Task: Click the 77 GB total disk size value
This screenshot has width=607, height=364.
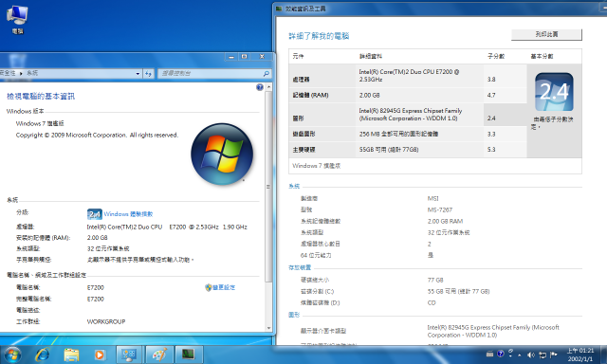Action: pyautogui.click(x=435, y=280)
